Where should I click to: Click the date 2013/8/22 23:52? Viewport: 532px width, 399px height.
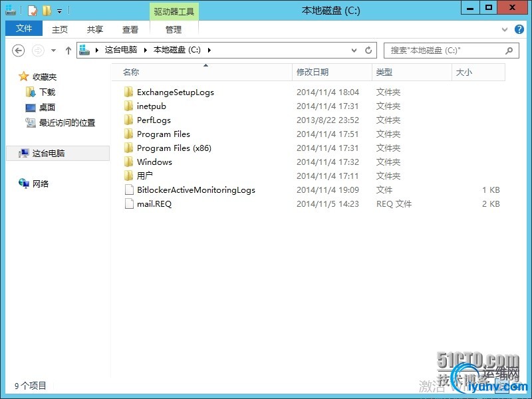click(328, 120)
